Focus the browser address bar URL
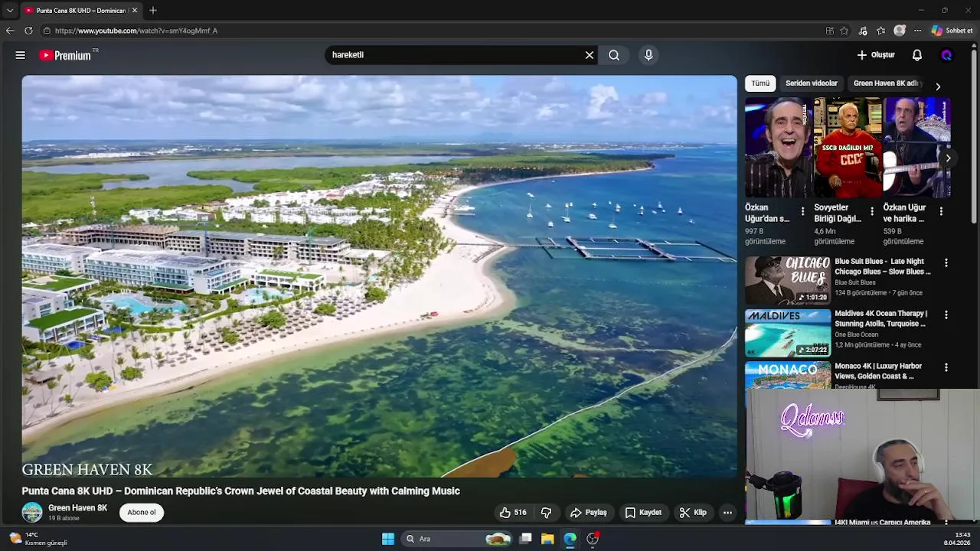The width and height of the screenshot is (980, 551). point(136,31)
